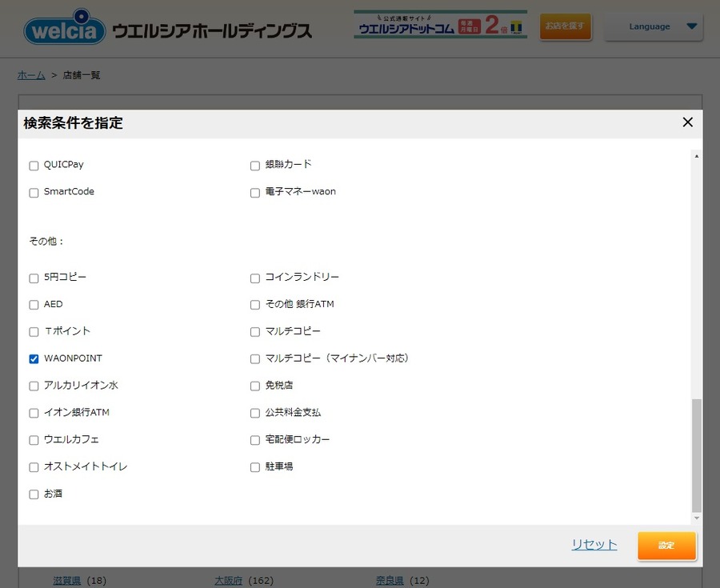This screenshot has height=588, width=720.
Task: Toggle the 公共料金支払 checkbox
Action: (x=255, y=413)
